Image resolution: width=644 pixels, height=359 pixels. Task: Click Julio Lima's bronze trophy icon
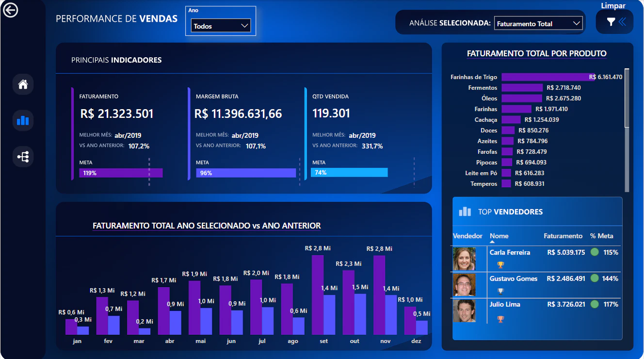point(500,319)
